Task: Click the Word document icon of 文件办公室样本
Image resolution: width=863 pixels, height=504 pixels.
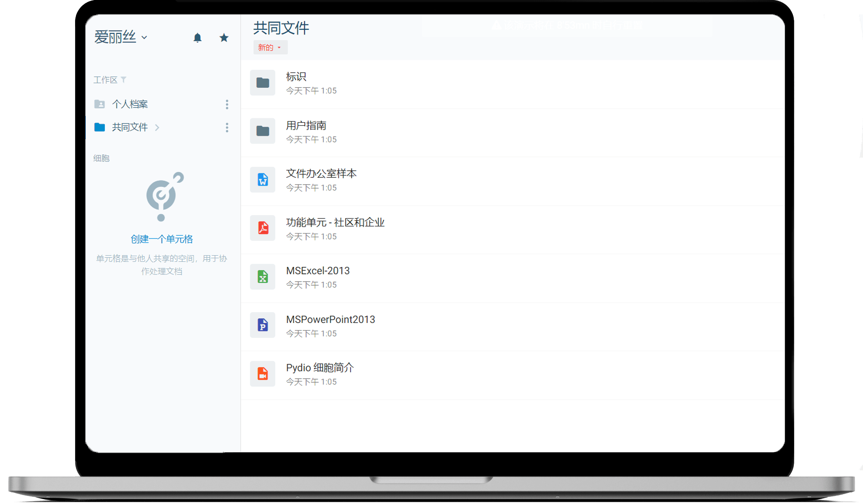Action: coord(262,180)
